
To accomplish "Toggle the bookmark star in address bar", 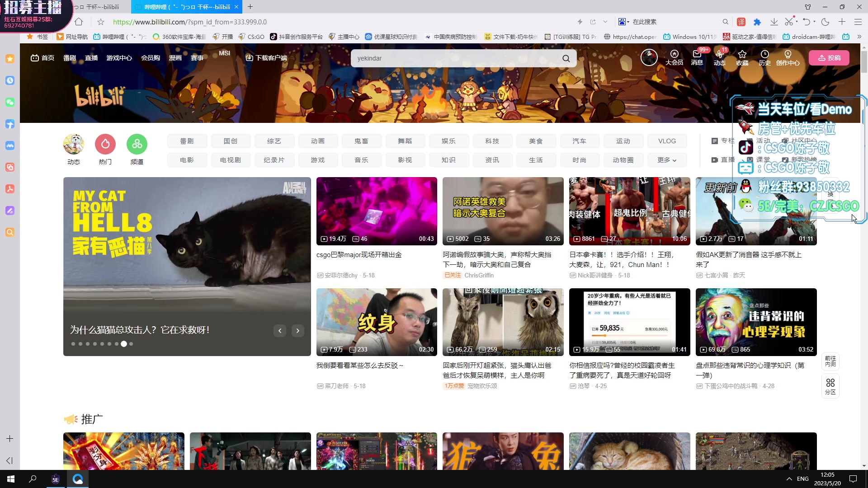I will tap(100, 22).
